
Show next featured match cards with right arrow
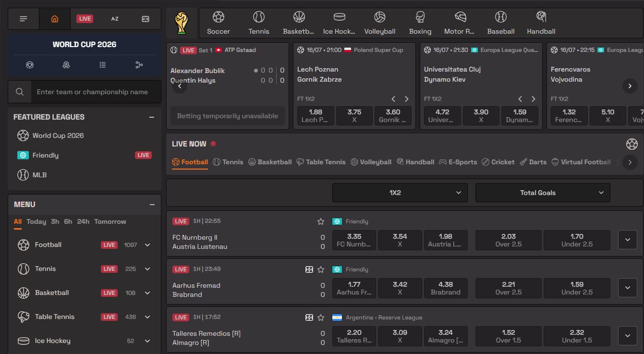(x=630, y=86)
